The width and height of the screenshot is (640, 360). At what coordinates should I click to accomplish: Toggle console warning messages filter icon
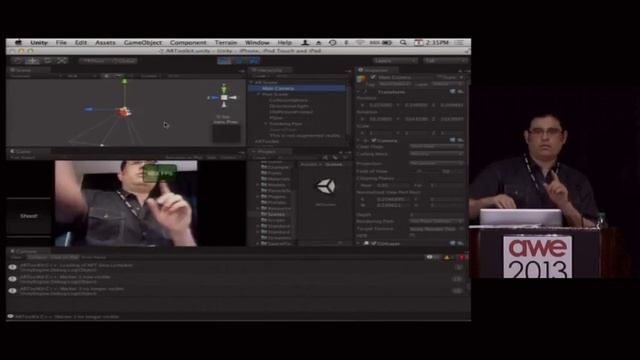pos(447,258)
